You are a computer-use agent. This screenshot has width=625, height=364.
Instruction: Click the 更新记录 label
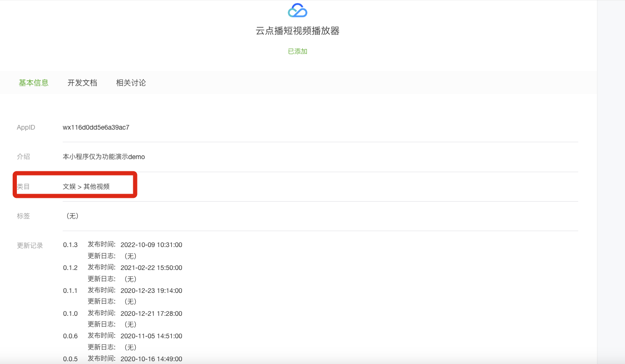pos(30,245)
